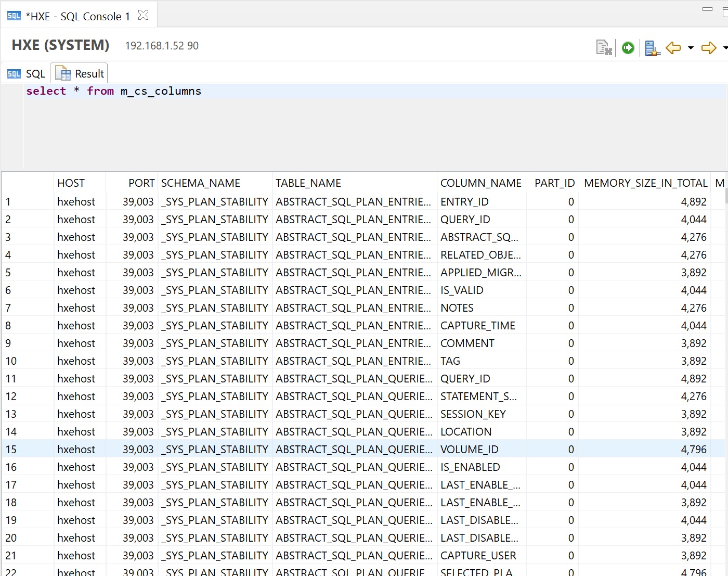Screen dimensions: 728x576
Task: Close the HXE SQL Console 1 tab
Action: tap(144, 15)
